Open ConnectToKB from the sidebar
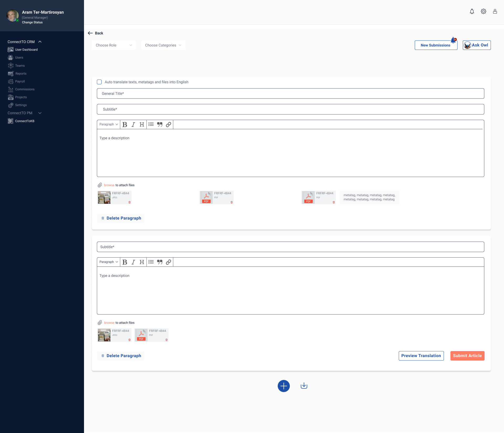The image size is (504, 433). click(25, 121)
